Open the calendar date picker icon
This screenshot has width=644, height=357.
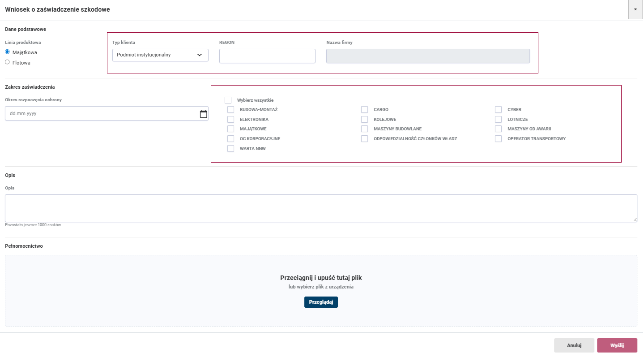[x=203, y=114]
